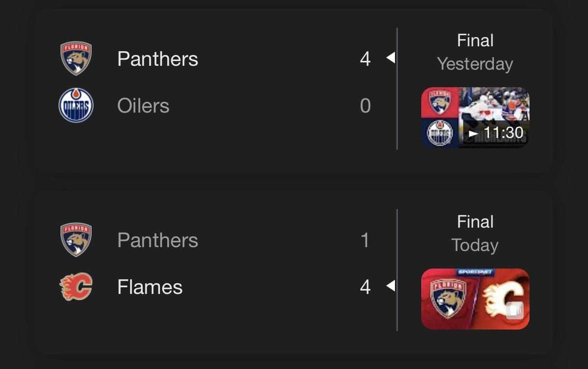Click the Oilers team name text

click(x=143, y=105)
